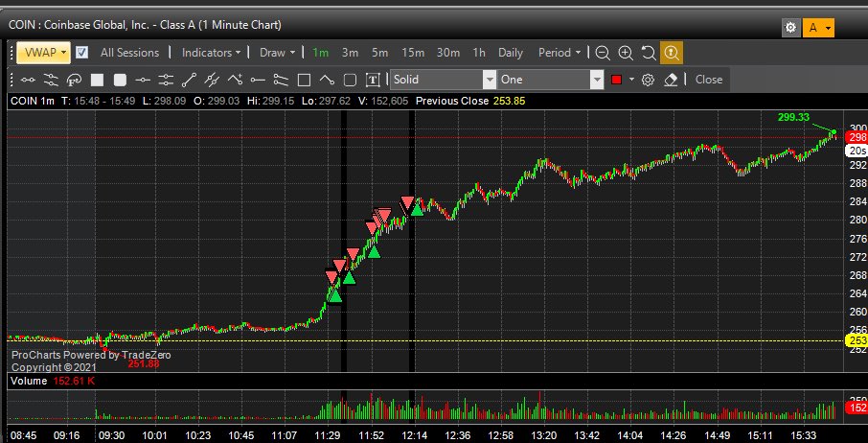Click the red 298 current price tag
868x443 pixels.
pyautogui.click(x=857, y=137)
